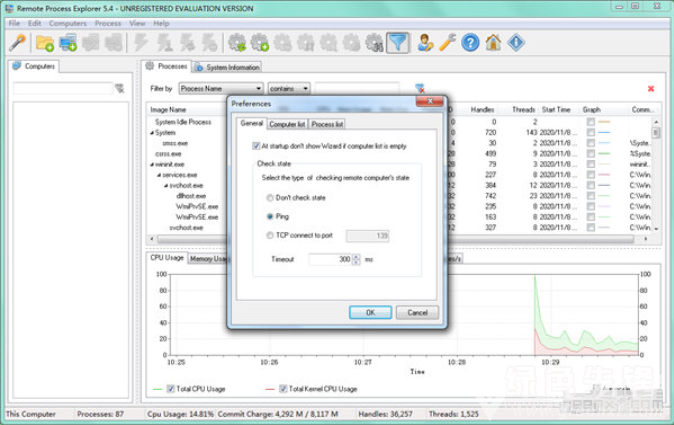Collapse the first svchost.exe tree node
674x425 pixels.
pyautogui.click(x=166, y=186)
